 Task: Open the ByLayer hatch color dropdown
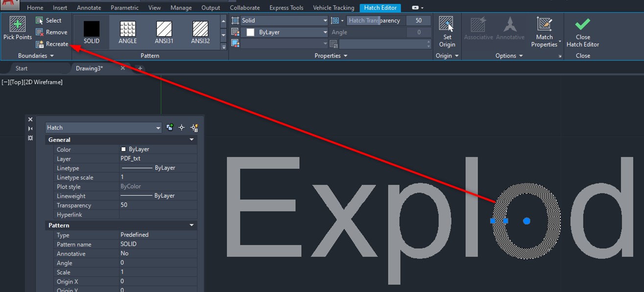point(286,32)
